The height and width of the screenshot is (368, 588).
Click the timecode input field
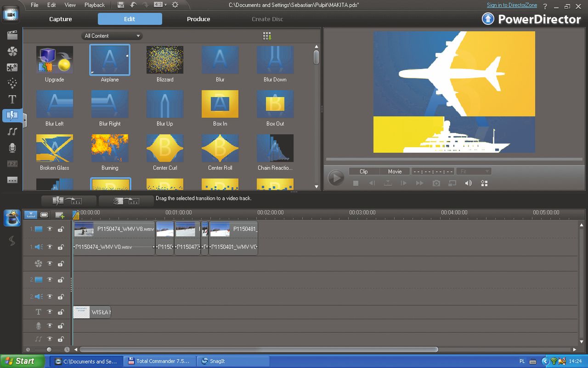click(x=433, y=171)
